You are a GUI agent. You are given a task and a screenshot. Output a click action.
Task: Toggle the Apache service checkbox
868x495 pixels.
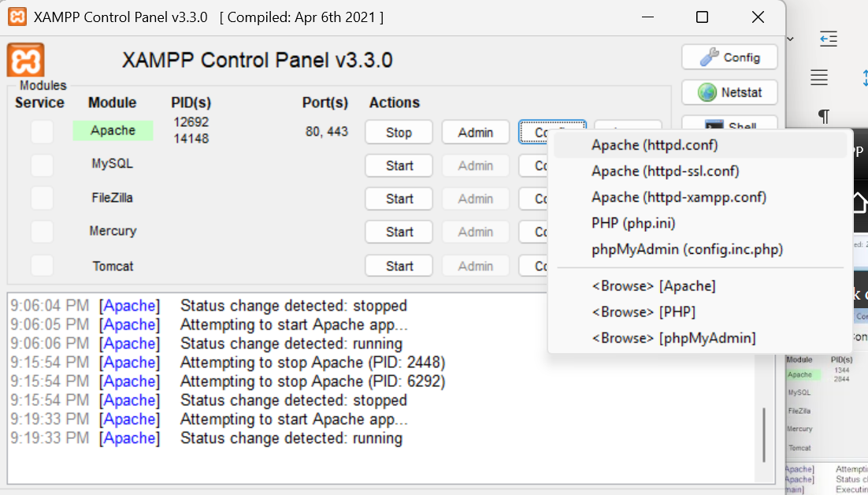(x=42, y=132)
